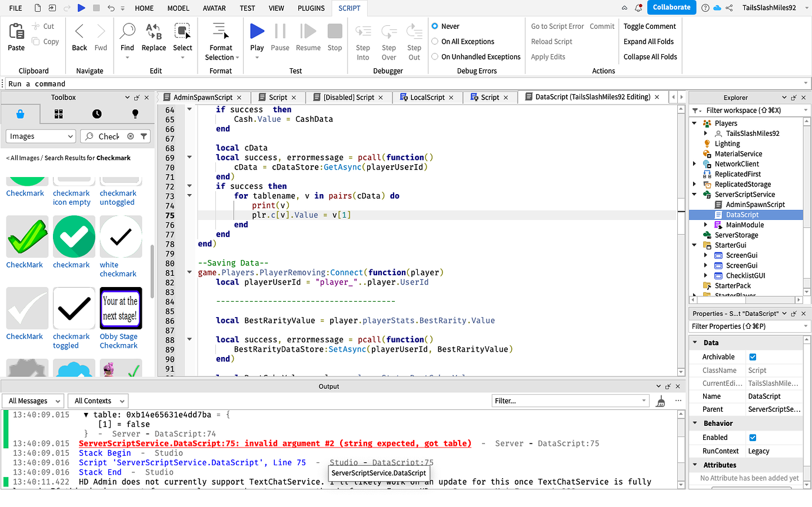812x507 pixels.
Task: Switch to the MODEL ribbon tab
Action: pos(178,8)
